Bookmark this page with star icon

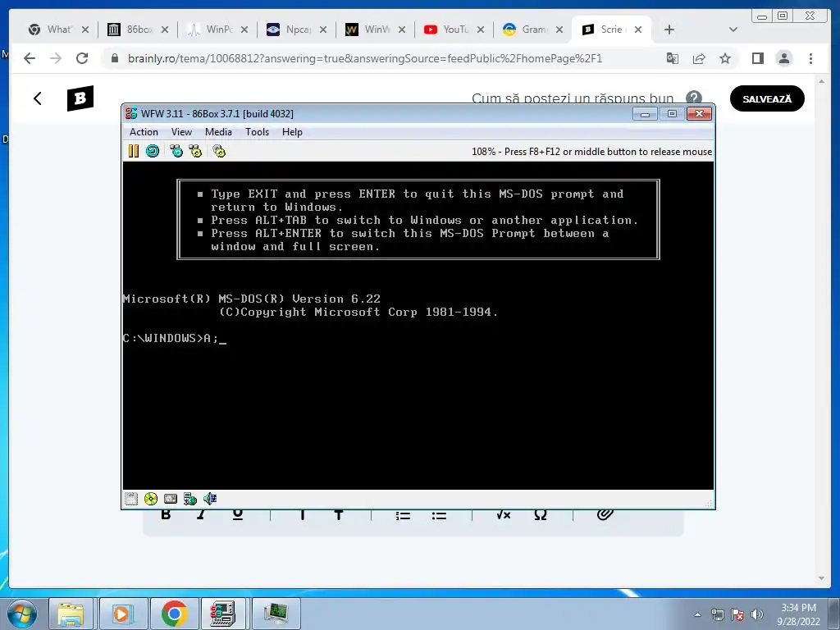(725, 58)
